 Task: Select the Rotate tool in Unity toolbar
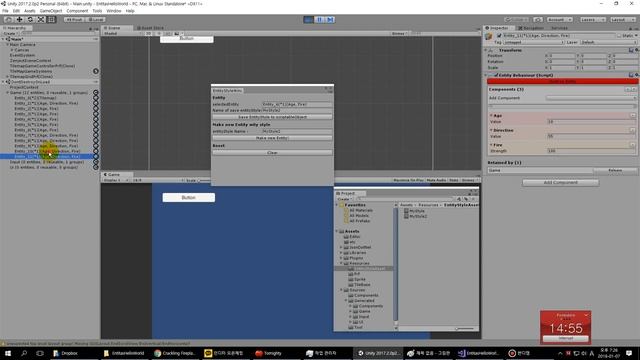pos(30,20)
